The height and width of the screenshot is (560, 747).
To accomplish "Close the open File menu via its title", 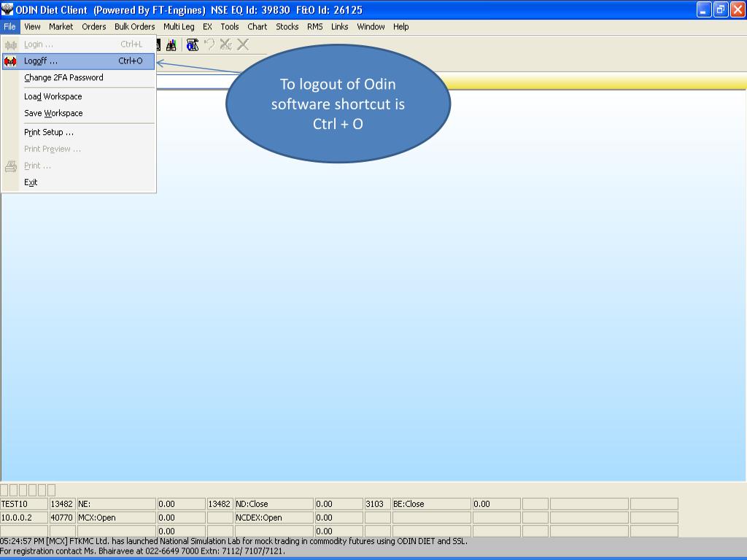I will 9,27.
